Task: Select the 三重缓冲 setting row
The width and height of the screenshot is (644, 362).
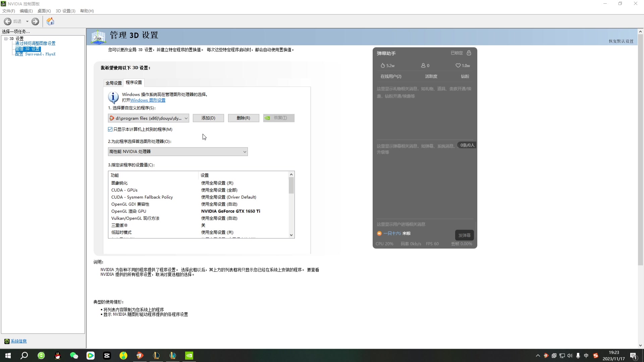Action: pyautogui.click(x=198, y=225)
